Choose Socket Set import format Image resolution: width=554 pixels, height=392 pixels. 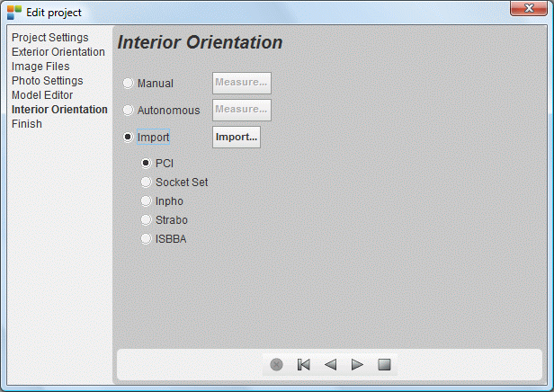pos(146,183)
